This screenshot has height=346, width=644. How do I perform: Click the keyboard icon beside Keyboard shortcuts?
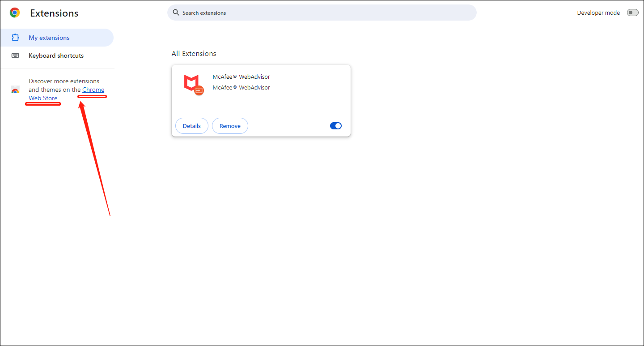click(15, 56)
